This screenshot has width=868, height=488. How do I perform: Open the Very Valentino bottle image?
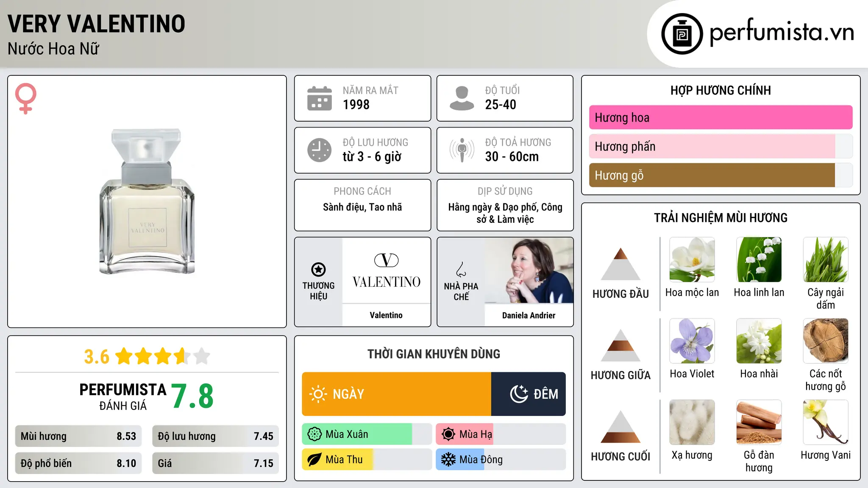pos(147,202)
